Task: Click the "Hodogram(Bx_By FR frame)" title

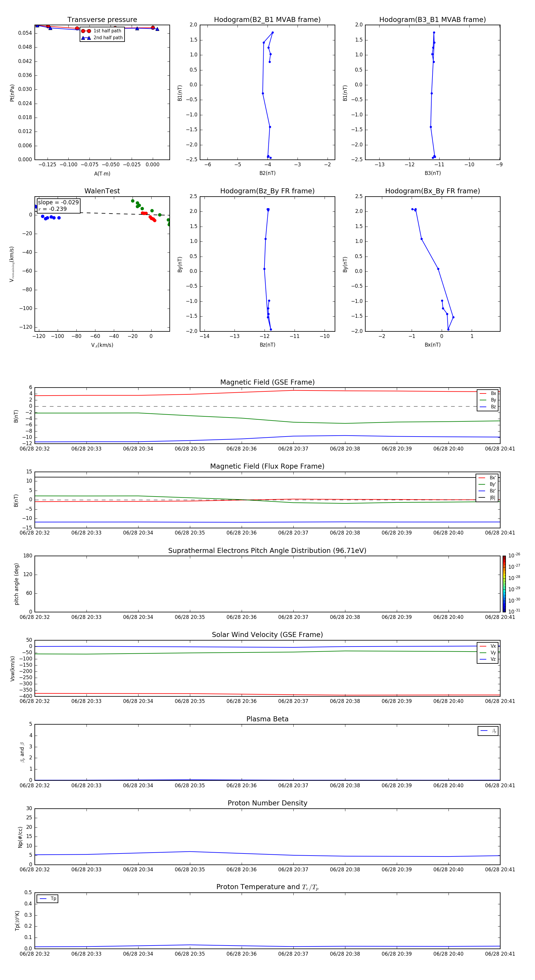Action: pyautogui.click(x=432, y=191)
